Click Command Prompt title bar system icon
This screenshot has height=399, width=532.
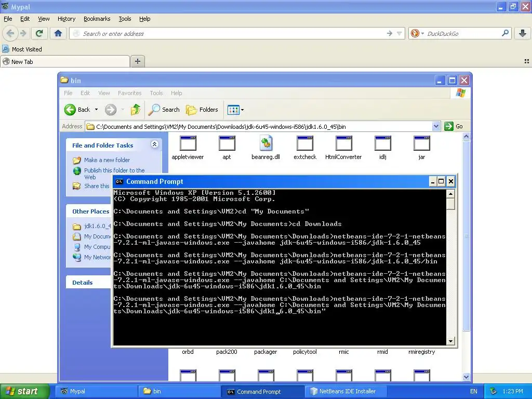119,181
